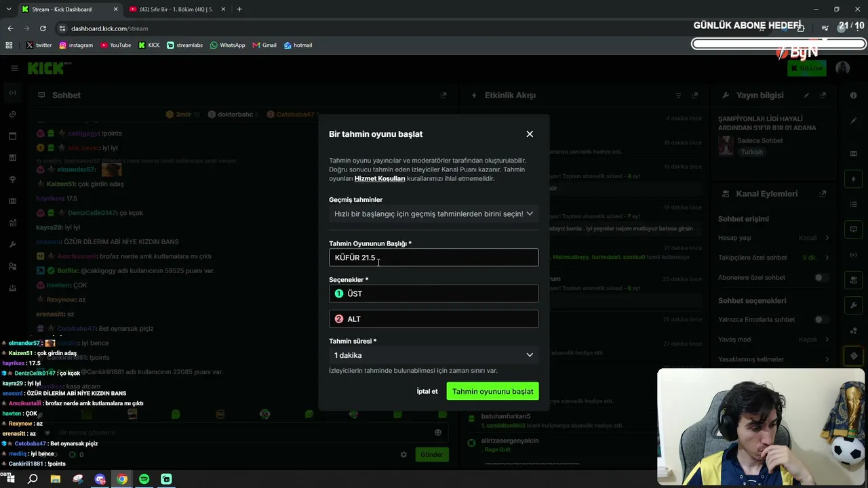Viewport: 868px width, 488px height.
Task: Open the WhatsApp bookmark
Action: 227,45
